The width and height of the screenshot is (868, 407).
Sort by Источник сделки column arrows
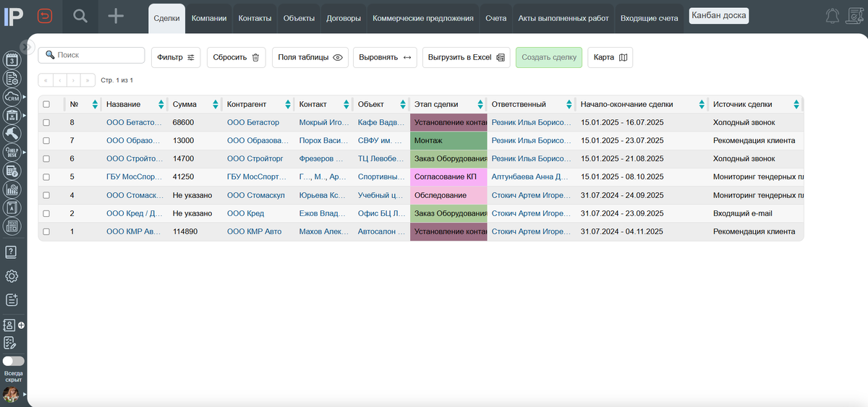click(x=796, y=104)
